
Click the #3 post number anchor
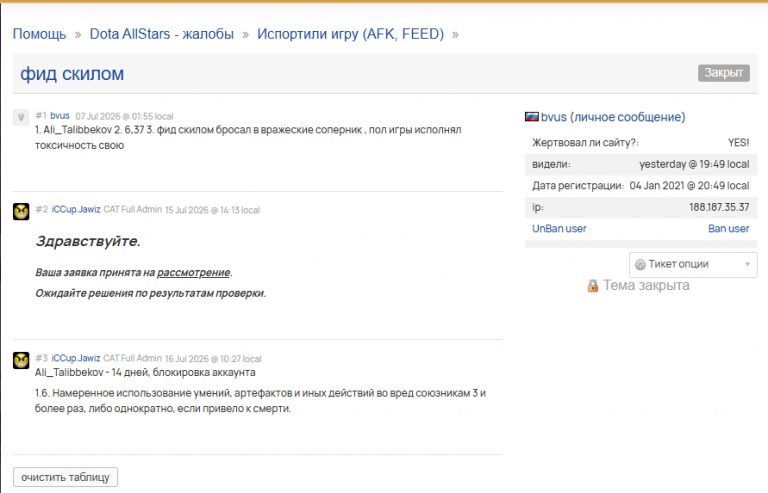41,358
